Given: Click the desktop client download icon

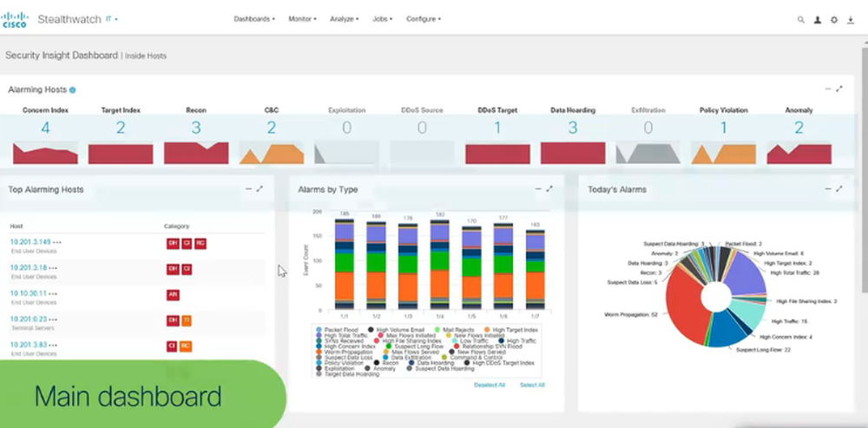Looking at the screenshot, I should tap(851, 20).
